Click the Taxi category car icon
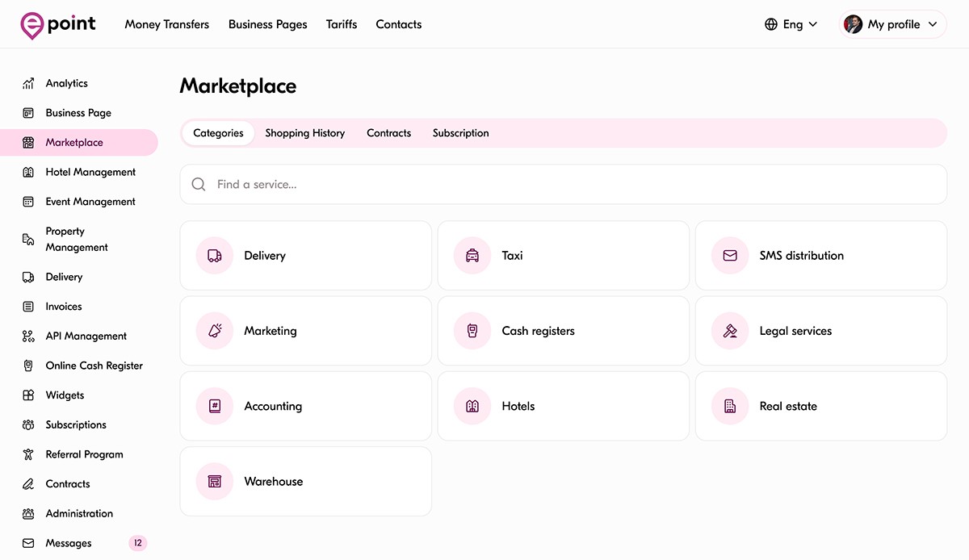969x560 pixels. coord(472,256)
